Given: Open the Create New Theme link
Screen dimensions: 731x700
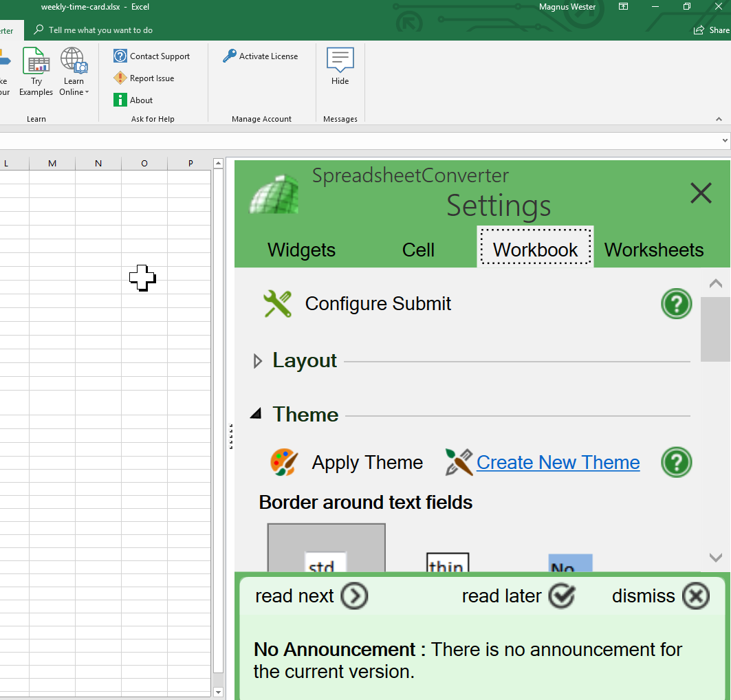Looking at the screenshot, I should click(x=558, y=462).
